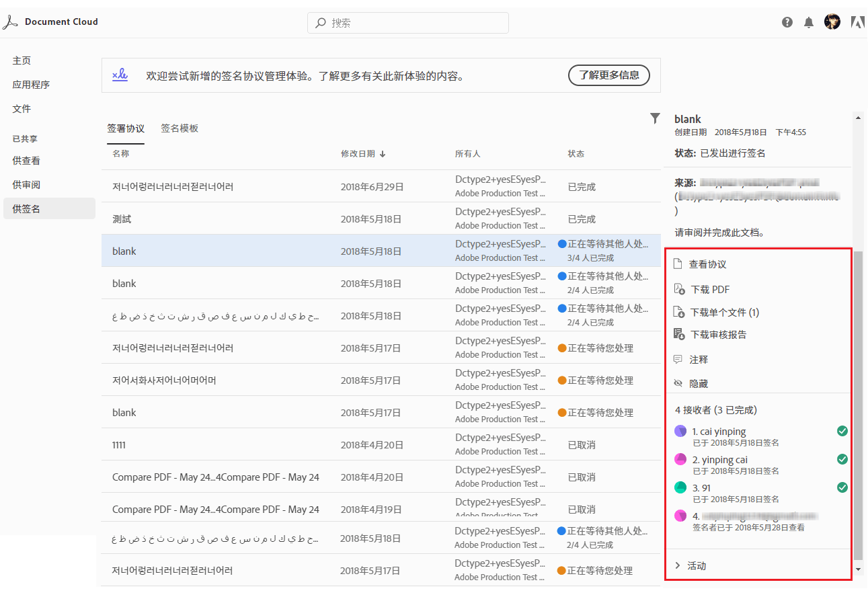Viewport: 868px width, 601px height.
Task: Click the 注释 comment bubble icon
Action: [678, 360]
